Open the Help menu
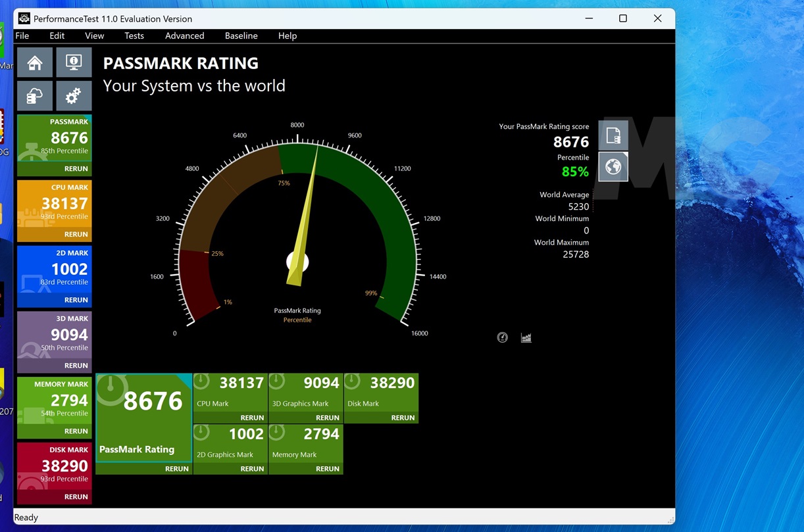 pyautogui.click(x=288, y=36)
